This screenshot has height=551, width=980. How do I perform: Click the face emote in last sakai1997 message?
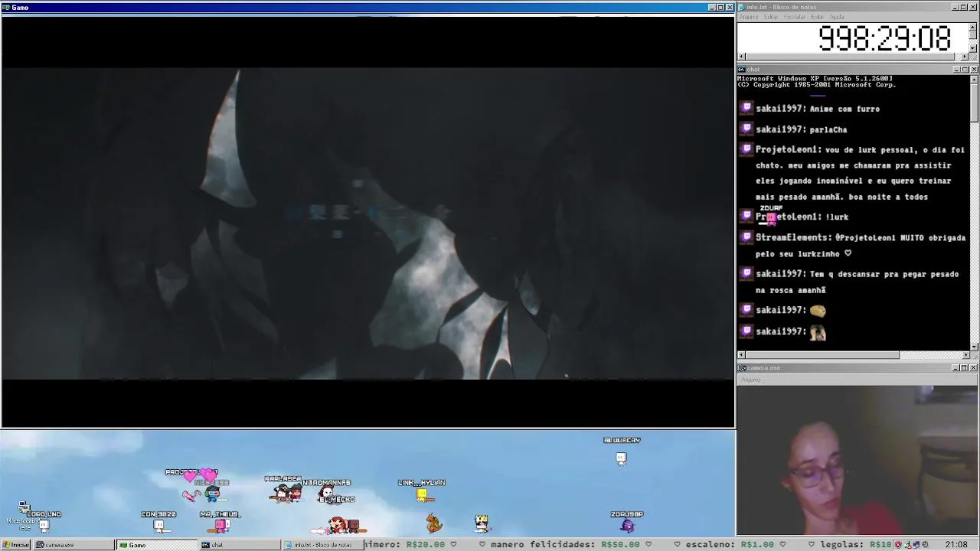click(x=818, y=332)
